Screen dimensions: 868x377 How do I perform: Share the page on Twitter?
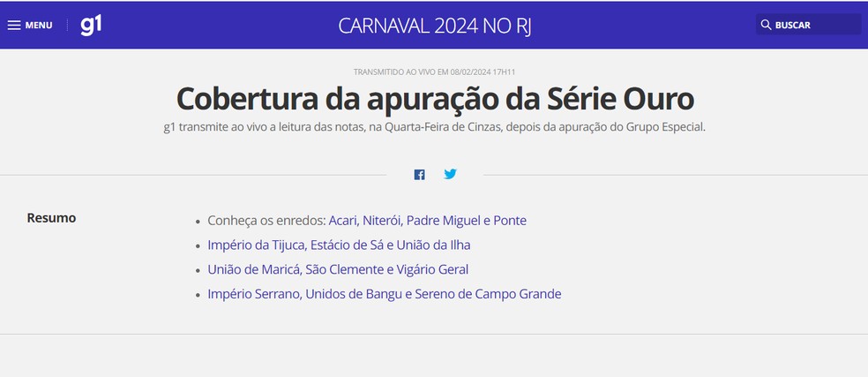tap(450, 174)
